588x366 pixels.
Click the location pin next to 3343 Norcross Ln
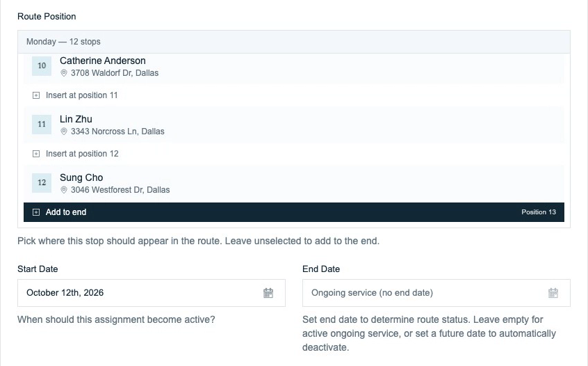(64, 132)
